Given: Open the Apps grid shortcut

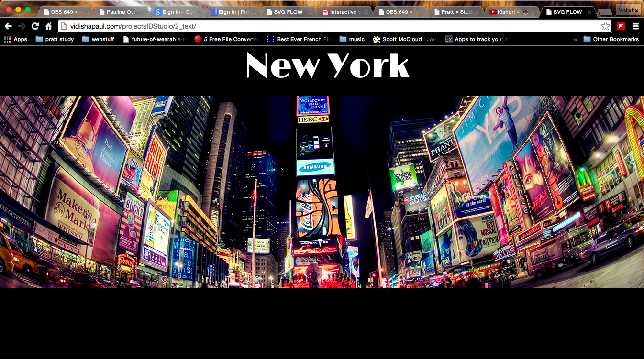Looking at the screenshot, I should 16,39.
